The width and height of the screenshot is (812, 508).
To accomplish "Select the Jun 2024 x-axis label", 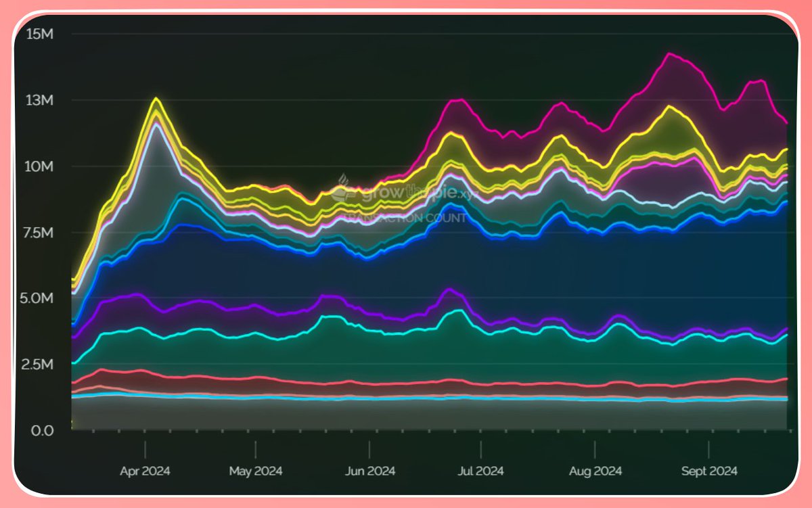I will tap(369, 471).
